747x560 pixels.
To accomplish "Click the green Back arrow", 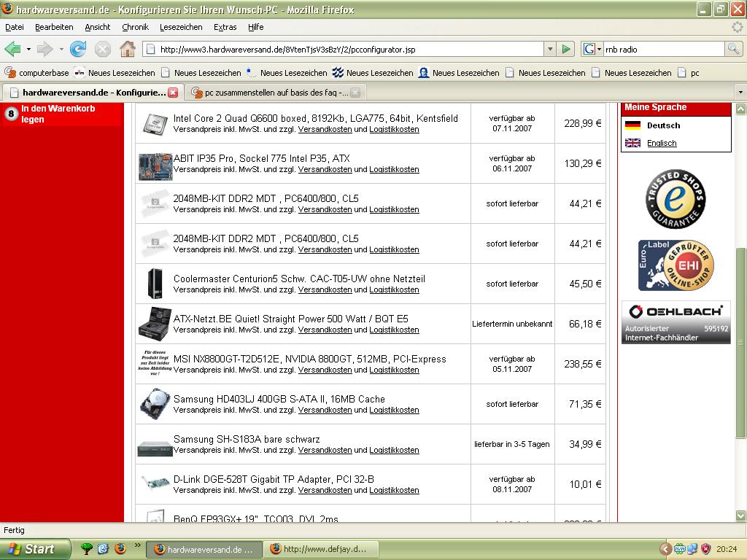I will pyautogui.click(x=12, y=49).
